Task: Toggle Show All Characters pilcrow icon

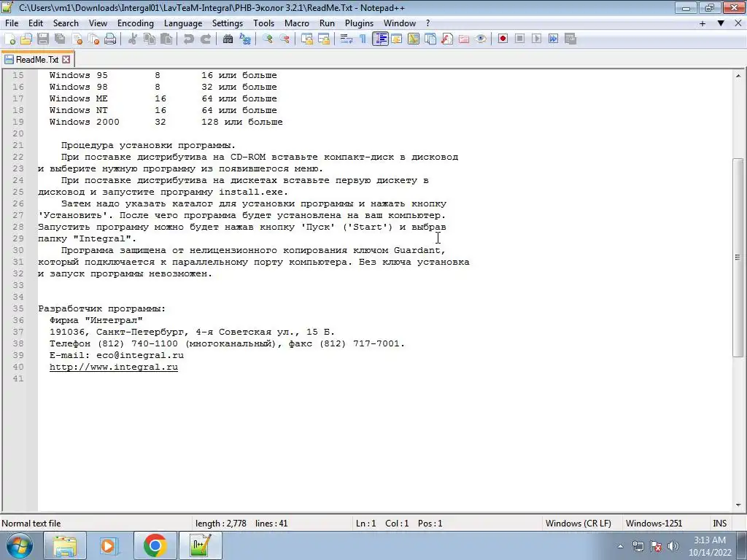Action: [363, 39]
